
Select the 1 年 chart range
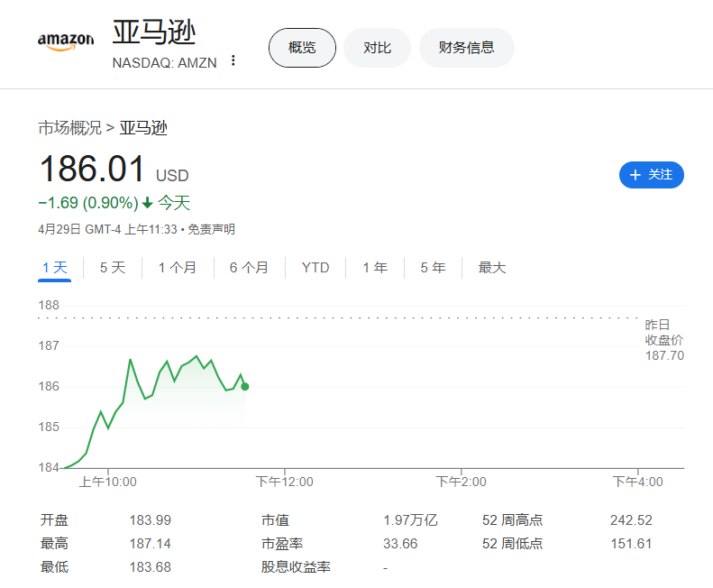coord(375,268)
